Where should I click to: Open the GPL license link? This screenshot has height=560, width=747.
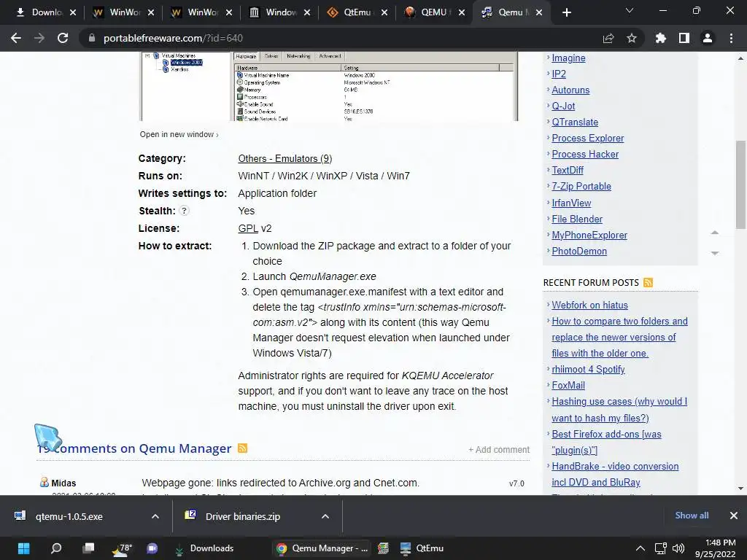248,228
